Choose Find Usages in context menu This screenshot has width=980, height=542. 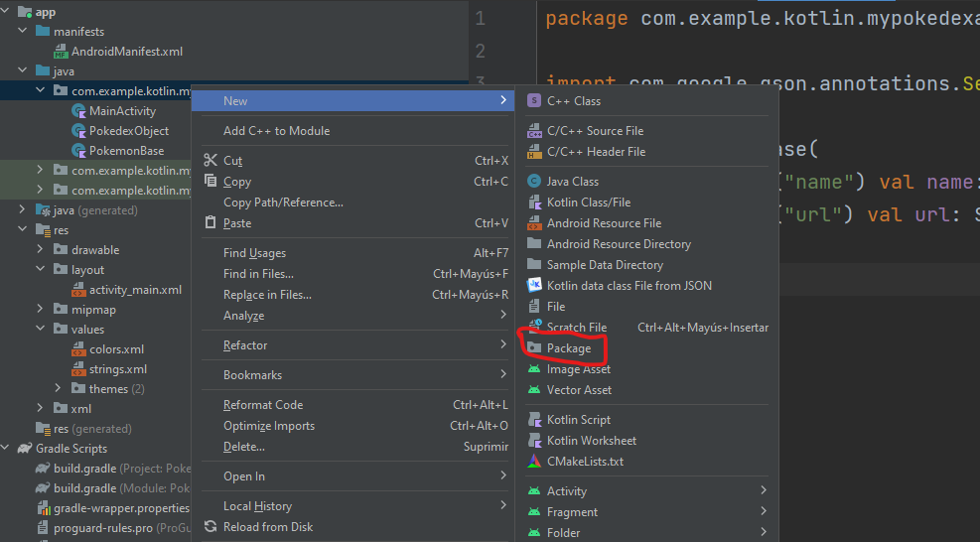click(254, 253)
